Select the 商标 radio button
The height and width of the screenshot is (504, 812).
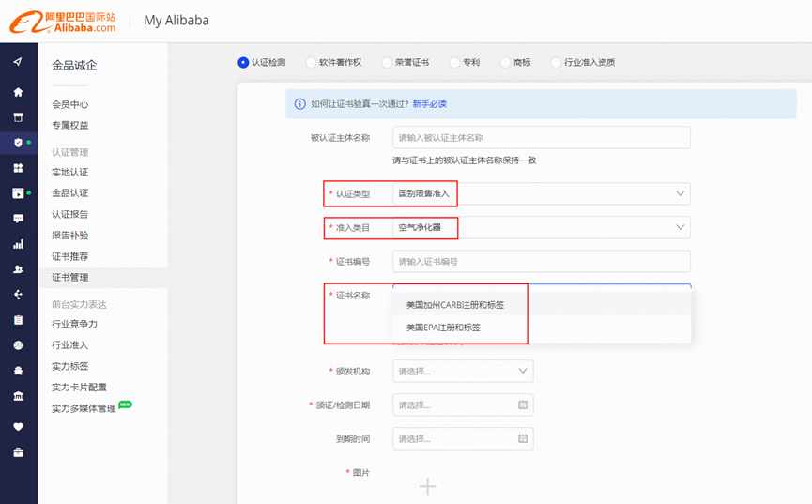(505, 62)
